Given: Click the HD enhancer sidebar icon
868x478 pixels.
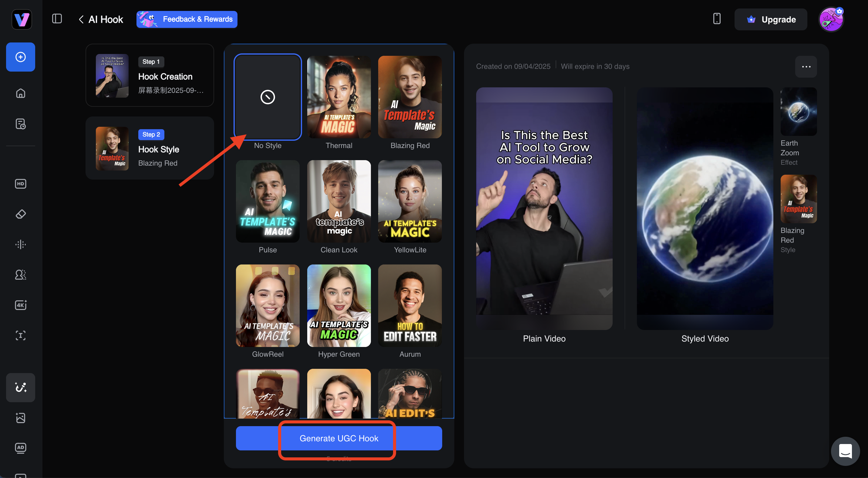Looking at the screenshot, I should click(x=21, y=183).
